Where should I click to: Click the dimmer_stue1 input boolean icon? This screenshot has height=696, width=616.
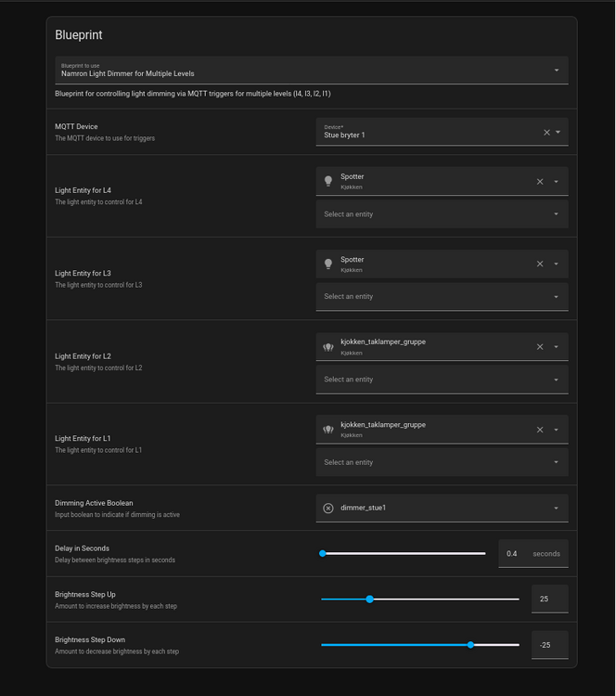328,509
